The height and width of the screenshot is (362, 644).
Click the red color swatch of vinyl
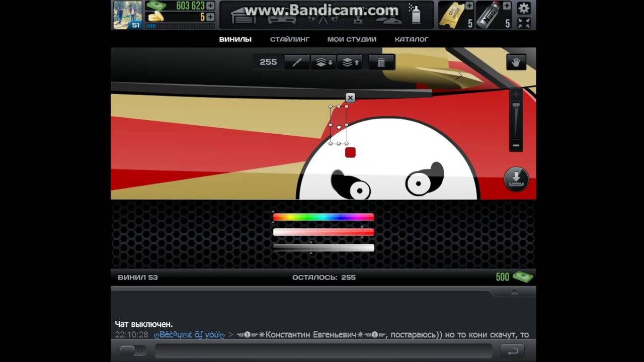pos(350,152)
